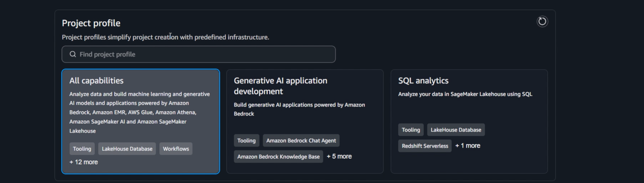
Task: Focus the Find project profile search field
Action: pos(198,54)
